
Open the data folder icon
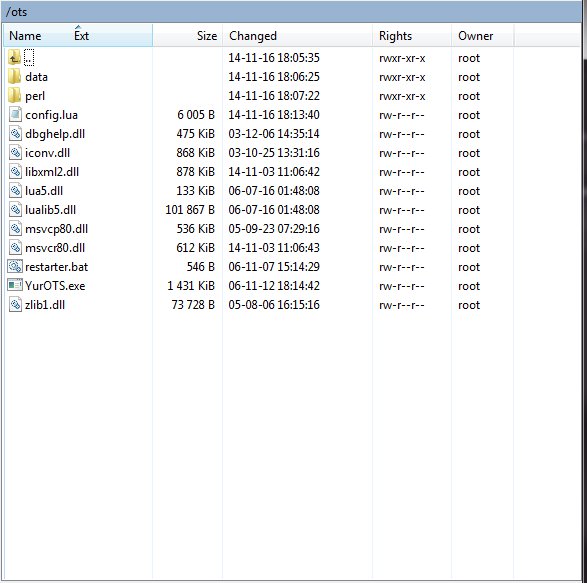point(14,76)
